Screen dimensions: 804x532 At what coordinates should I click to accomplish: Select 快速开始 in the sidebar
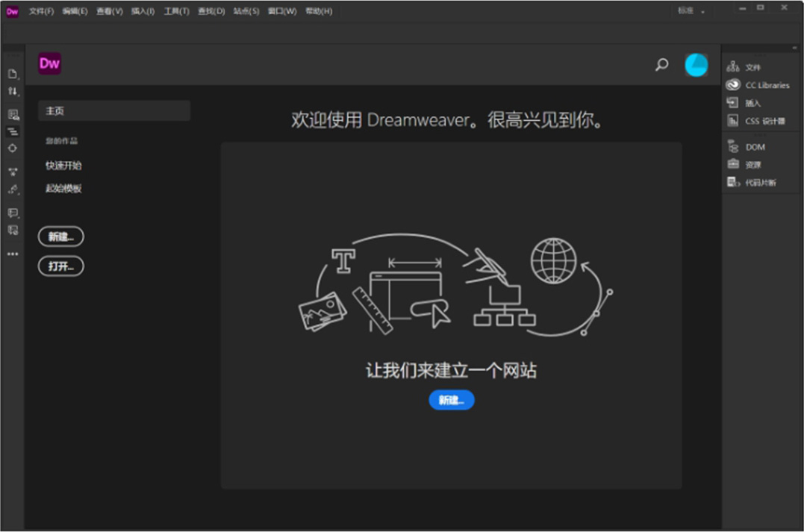pyautogui.click(x=63, y=166)
